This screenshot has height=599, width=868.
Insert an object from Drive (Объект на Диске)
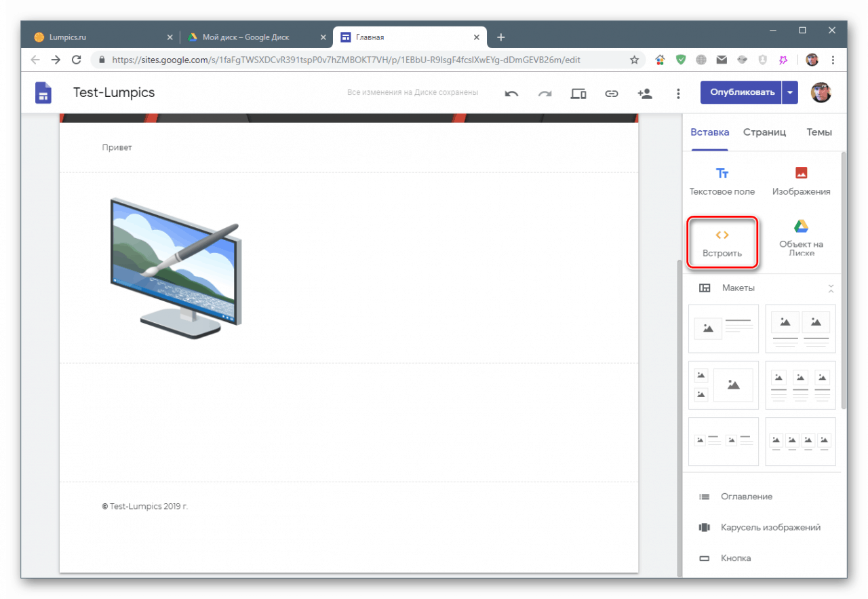(801, 239)
